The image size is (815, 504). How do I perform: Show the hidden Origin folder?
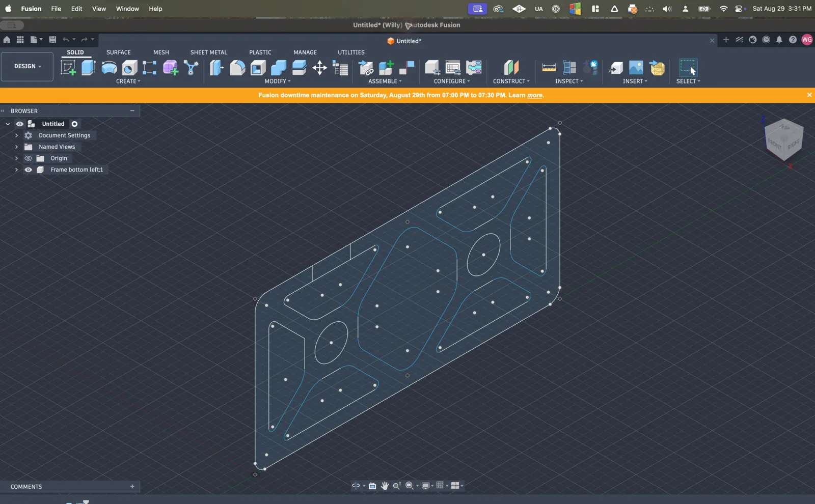(x=28, y=158)
